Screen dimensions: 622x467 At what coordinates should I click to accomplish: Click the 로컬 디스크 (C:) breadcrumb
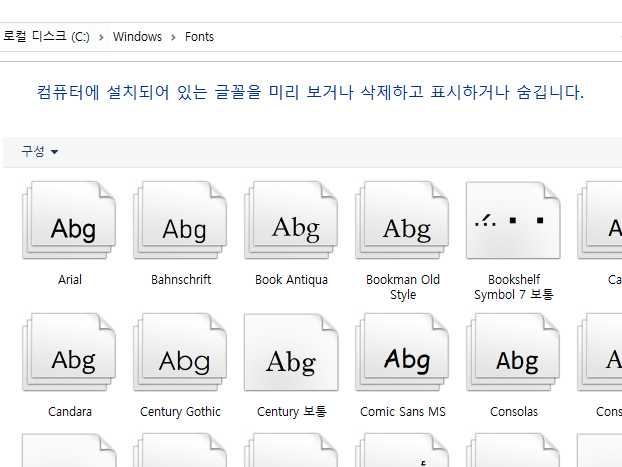(46, 37)
